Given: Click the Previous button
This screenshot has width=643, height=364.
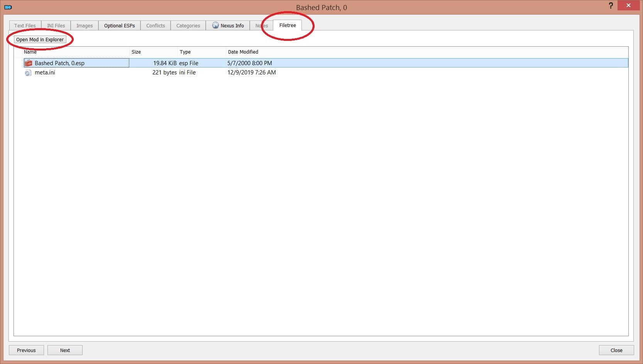Looking at the screenshot, I should coord(26,350).
